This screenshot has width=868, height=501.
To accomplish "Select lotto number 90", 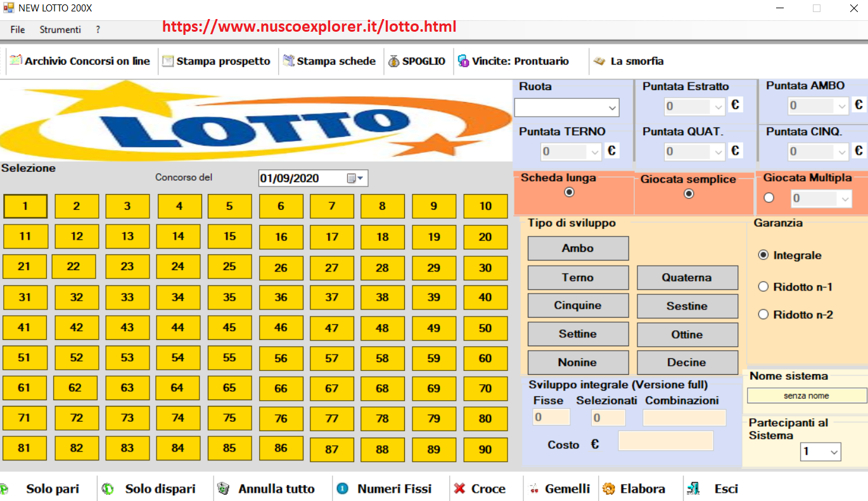I will (x=485, y=450).
